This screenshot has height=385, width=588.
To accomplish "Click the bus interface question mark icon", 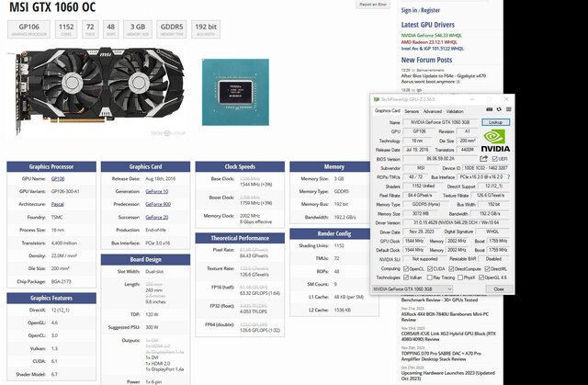I will (506, 176).
